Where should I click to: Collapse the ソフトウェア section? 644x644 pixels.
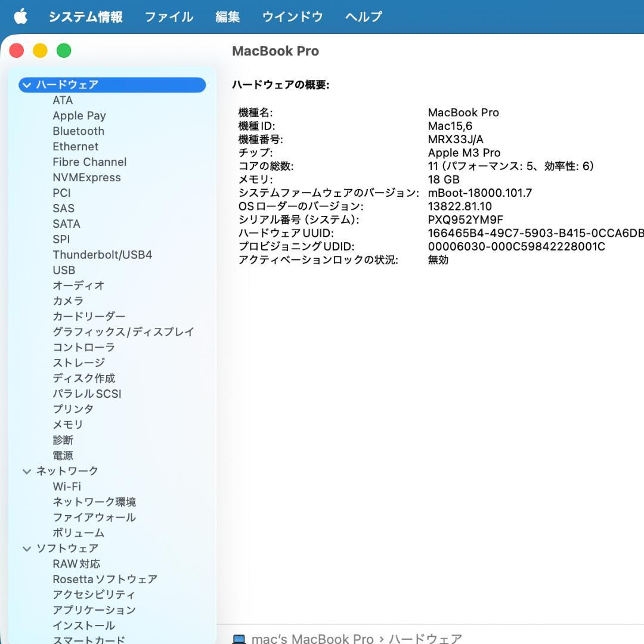point(26,548)
